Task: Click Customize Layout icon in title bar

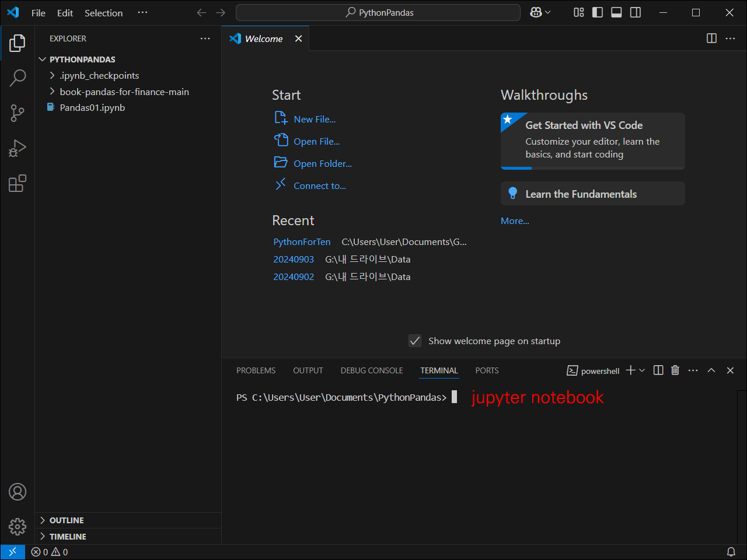Action: (x=579, y=12)
